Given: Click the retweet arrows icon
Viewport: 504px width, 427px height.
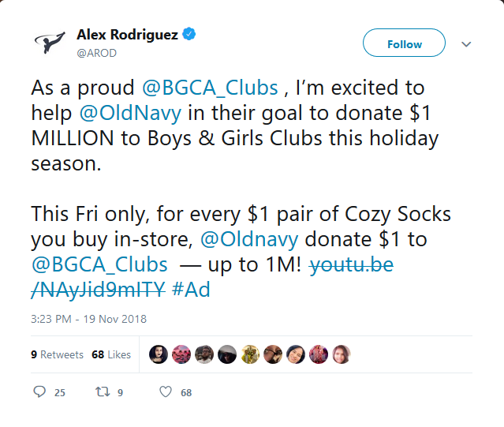Looking at the screenshot, I should coord(103,391).
